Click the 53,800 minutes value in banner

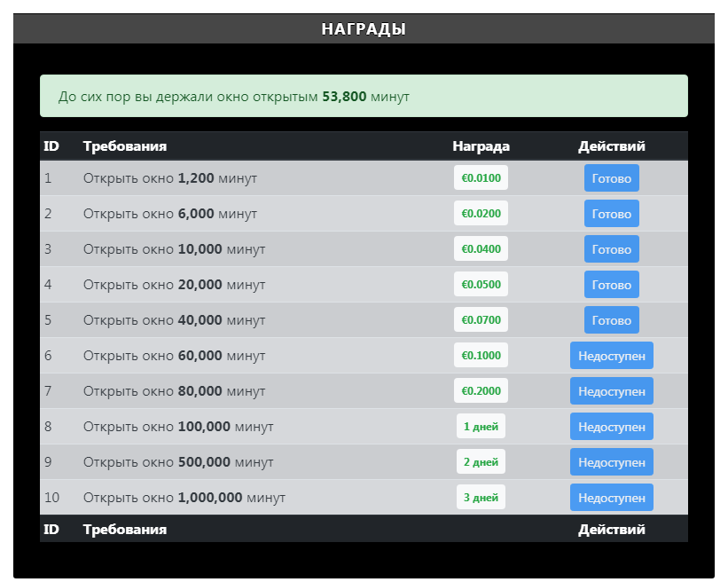pos(344,97)
